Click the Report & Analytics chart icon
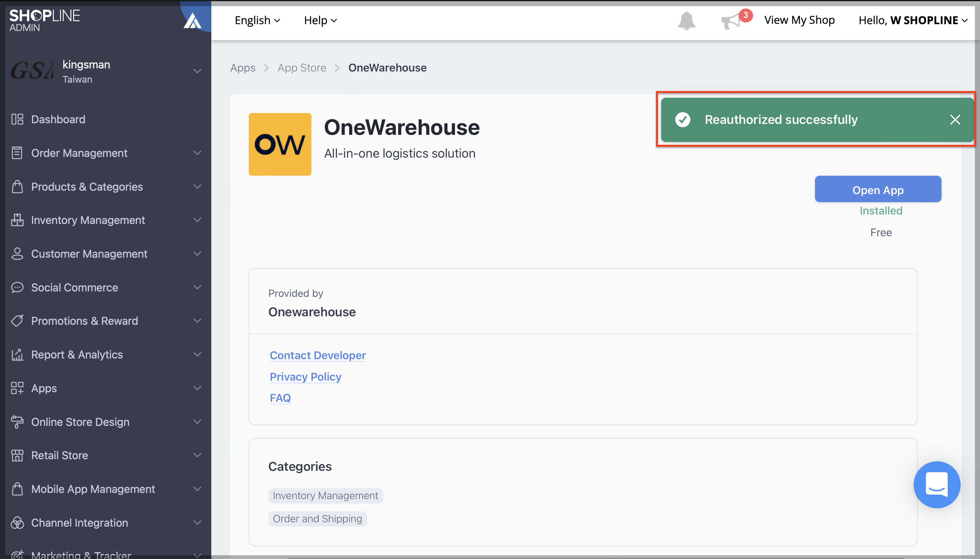This screenshot has width=980, height=559. [17, 354]
